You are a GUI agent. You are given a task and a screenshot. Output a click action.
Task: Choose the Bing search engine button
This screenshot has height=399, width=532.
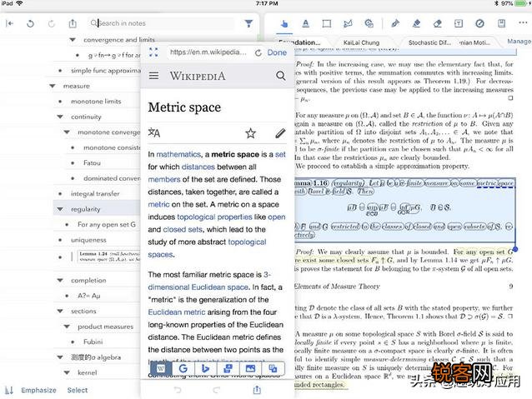pyautogui.click(x=206, y=368)
